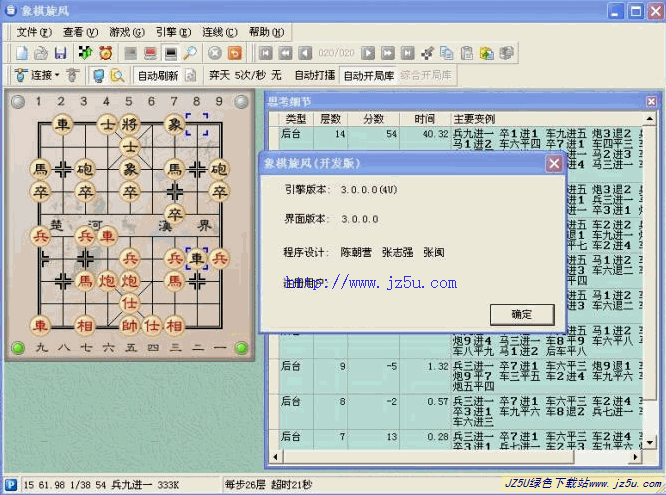The height and width of the screenshot is (495, 666).
Task: Close the 思考细节 panel
Action: (x=651, y=101)
